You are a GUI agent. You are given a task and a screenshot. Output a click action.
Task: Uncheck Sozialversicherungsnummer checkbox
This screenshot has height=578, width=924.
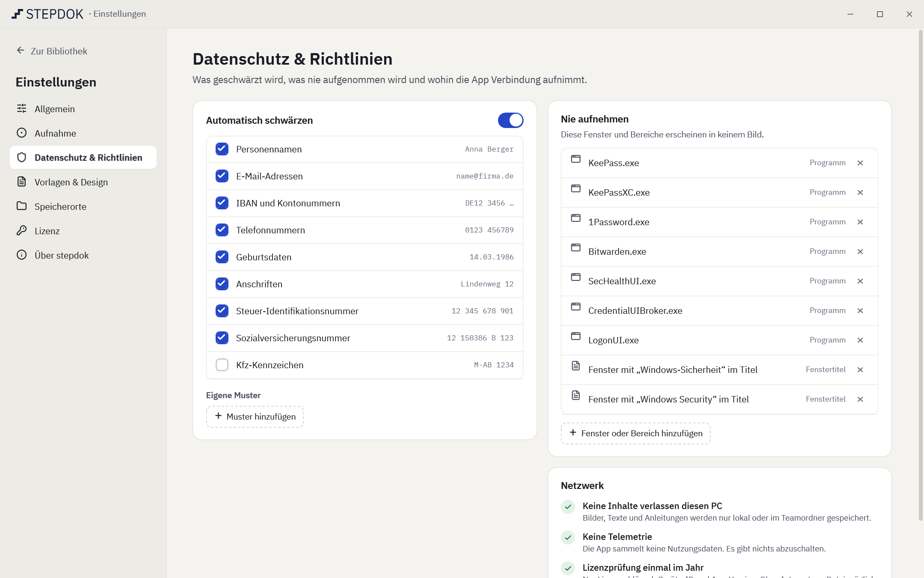[222, 338]
